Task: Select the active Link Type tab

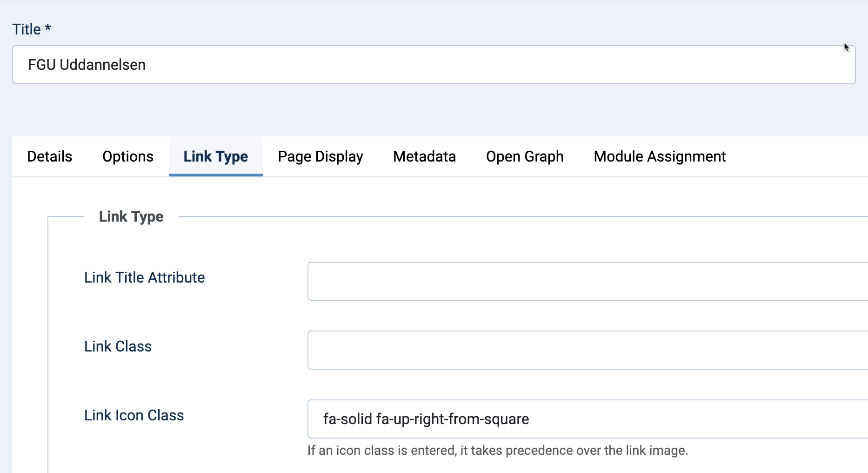Action: 215,156
